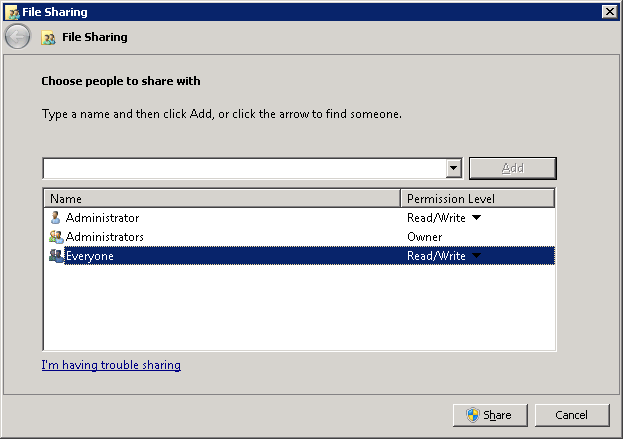The width and height of the screenshot is (623, 439).
Task: Open the name combo box dropdown arrow
Action: pos(453,168)
